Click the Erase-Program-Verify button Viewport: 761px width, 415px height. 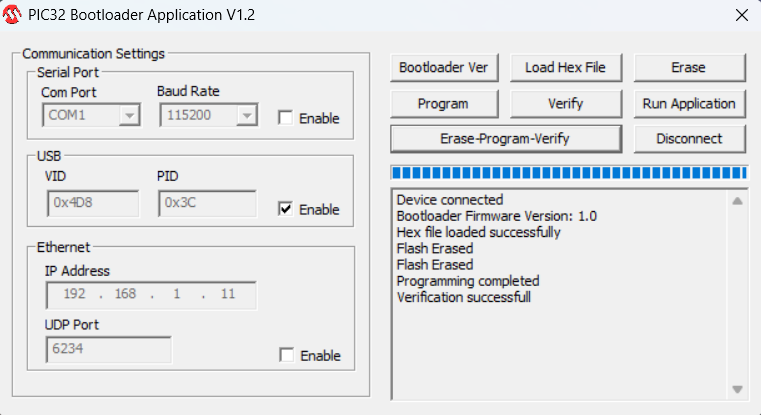[505, 138]
